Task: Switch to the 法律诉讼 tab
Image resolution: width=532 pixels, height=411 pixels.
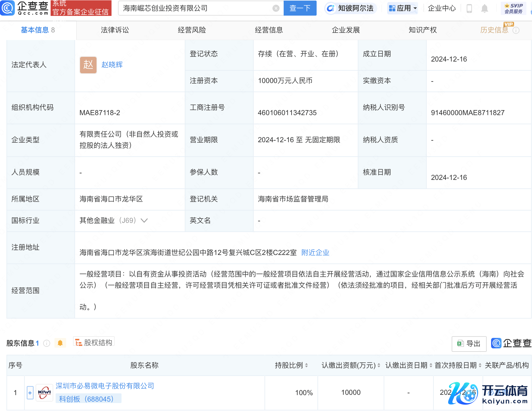Action: click(x=115, y=30)
